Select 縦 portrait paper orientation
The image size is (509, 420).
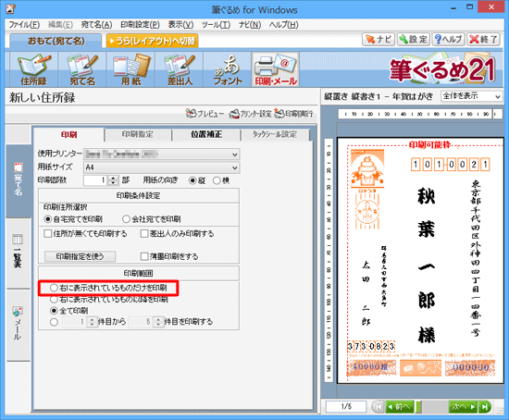tap(192, 180)
